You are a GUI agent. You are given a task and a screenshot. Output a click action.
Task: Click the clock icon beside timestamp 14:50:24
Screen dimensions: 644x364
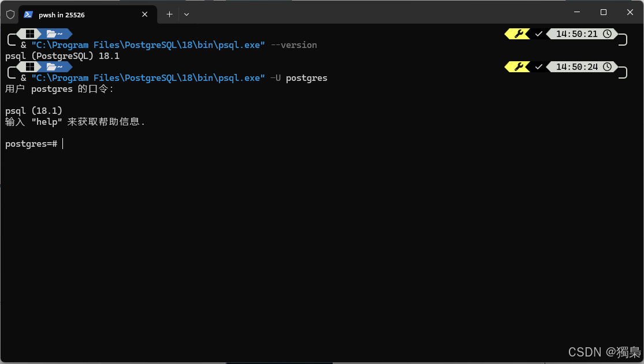(607, 66)
